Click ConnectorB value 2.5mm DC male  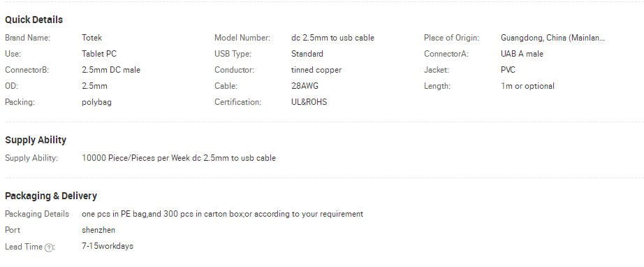111,70
